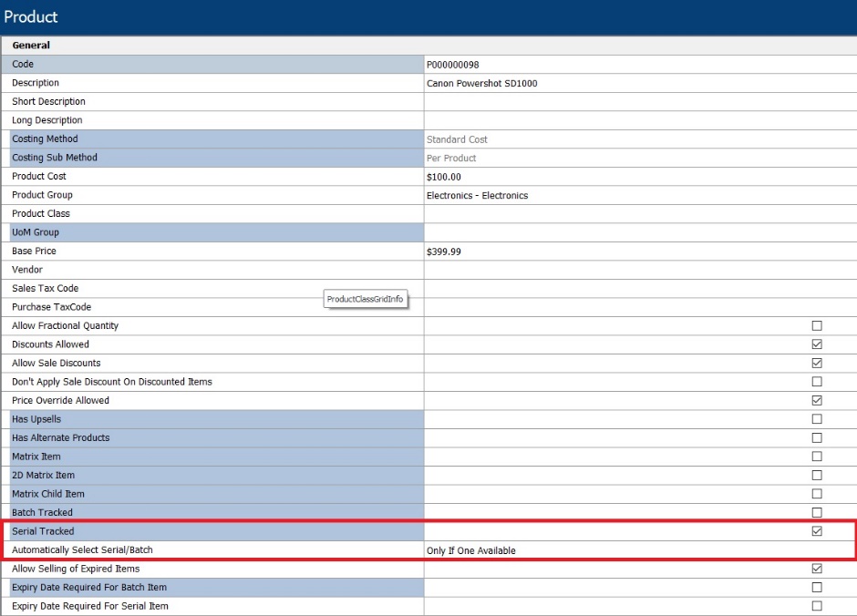This screenshot has width=857, height=616.
Task: Disable the Price Override Allowed checkbox
Action: click(x=817, y=400)
